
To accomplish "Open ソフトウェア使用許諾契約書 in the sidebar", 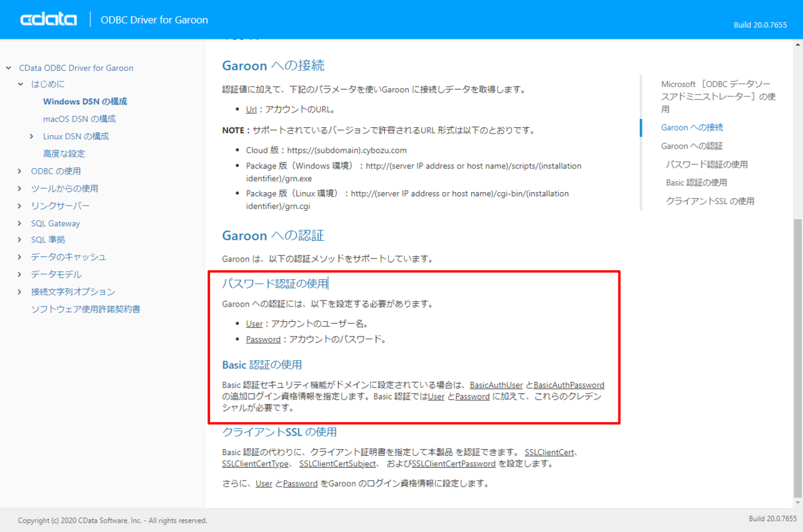I will tap(86, 309).
